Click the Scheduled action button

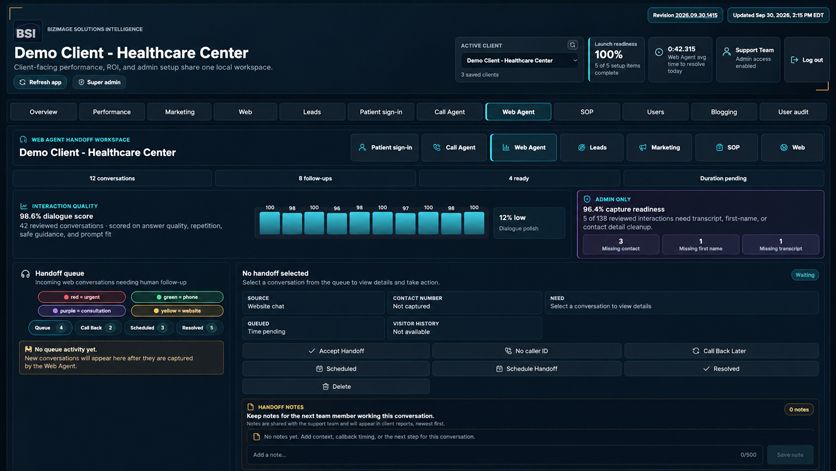pos(336,369)
